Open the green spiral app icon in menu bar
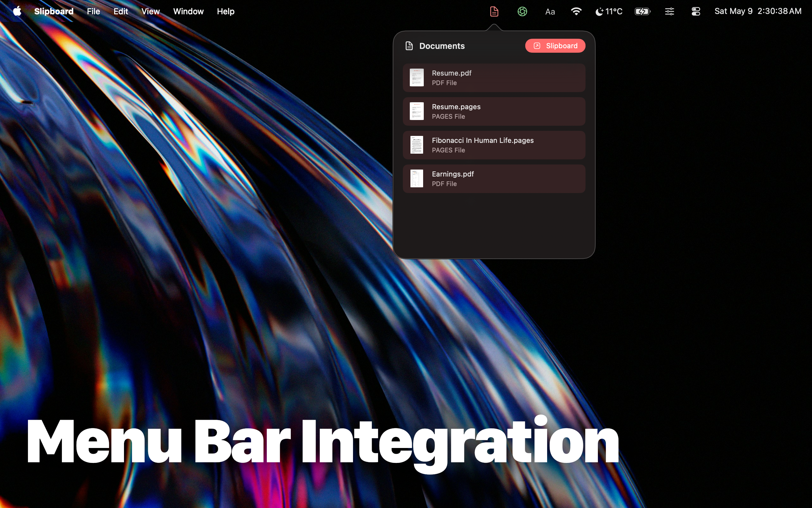The width and height of the screenshot is (812, 508). [522, 11]
